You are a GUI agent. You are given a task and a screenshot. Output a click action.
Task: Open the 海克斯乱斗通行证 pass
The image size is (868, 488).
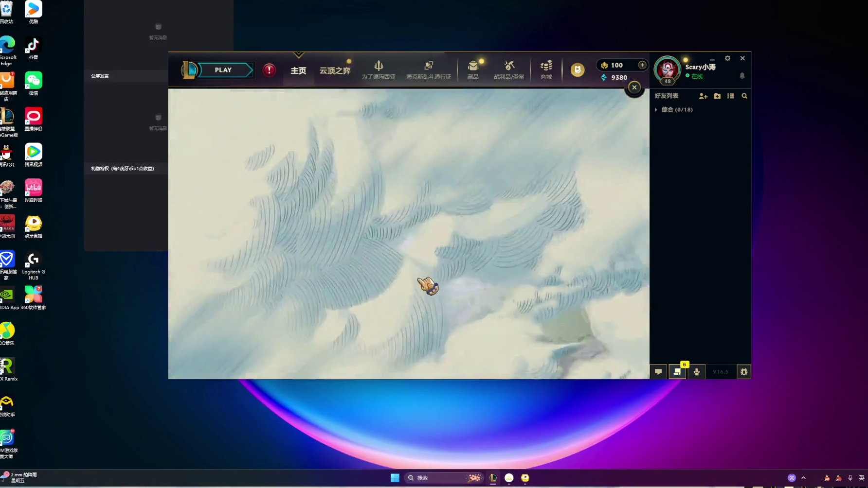click(428, 70)
